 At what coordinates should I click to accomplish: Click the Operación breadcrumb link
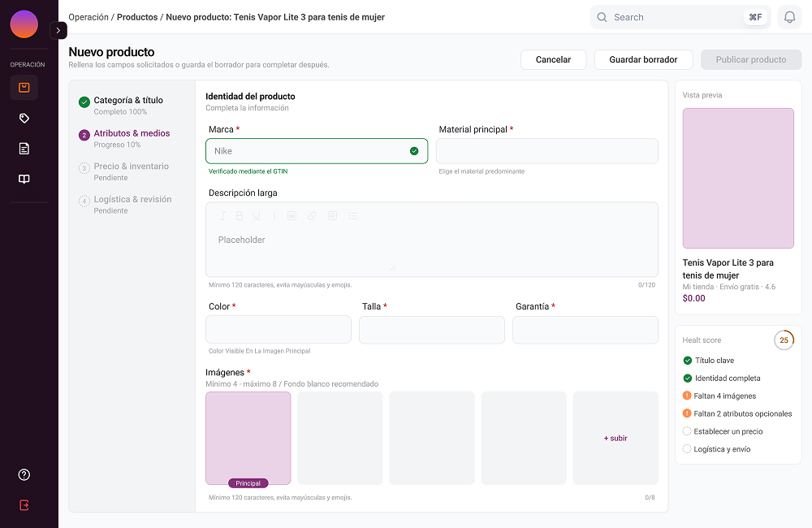89,17
